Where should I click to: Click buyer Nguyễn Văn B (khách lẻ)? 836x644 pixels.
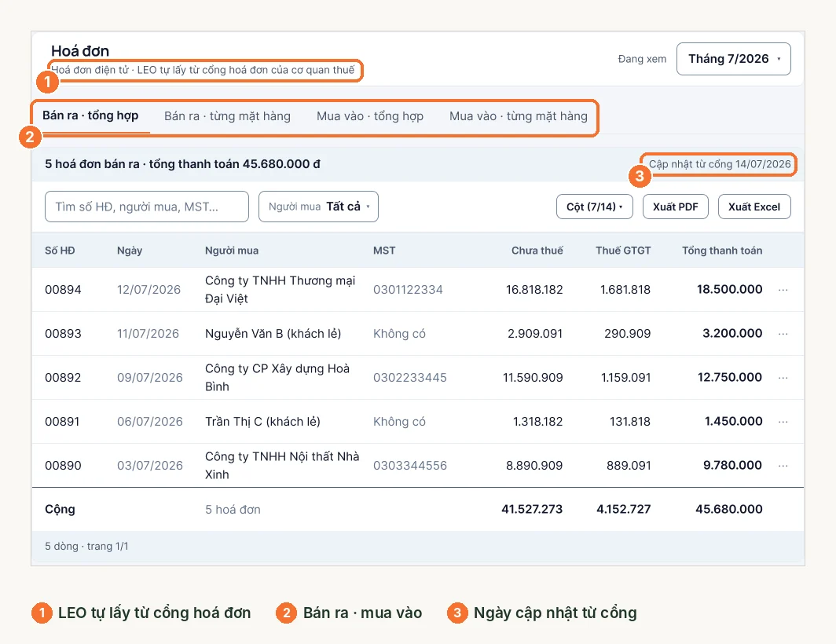pyautogui.click(x=273, y=334)
